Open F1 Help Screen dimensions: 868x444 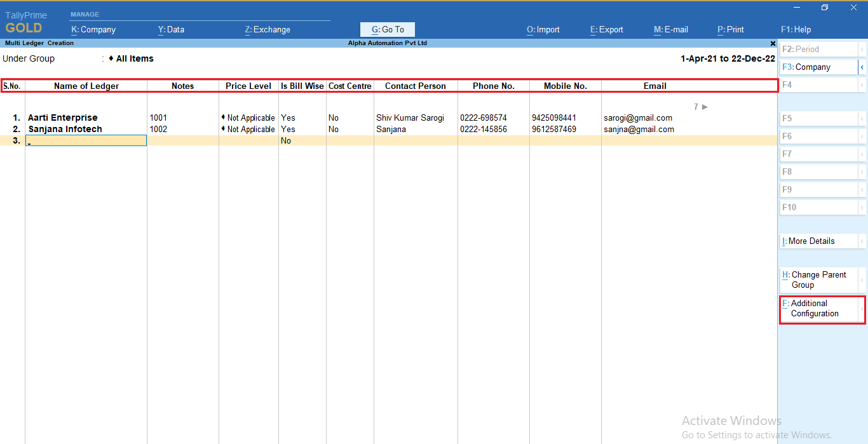pos(796,29)
